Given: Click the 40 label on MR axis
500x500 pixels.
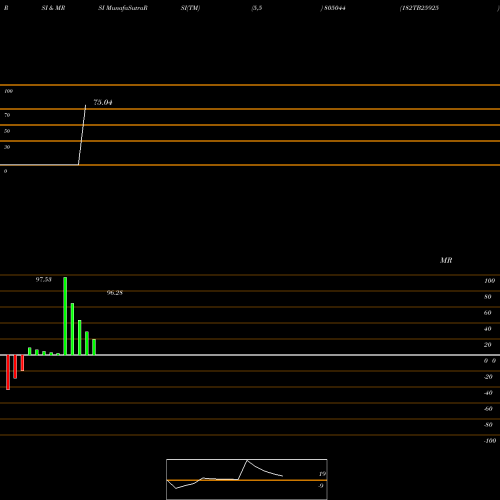Looking at the screenshot, I should pyautogui.click(x=488, y=329).
